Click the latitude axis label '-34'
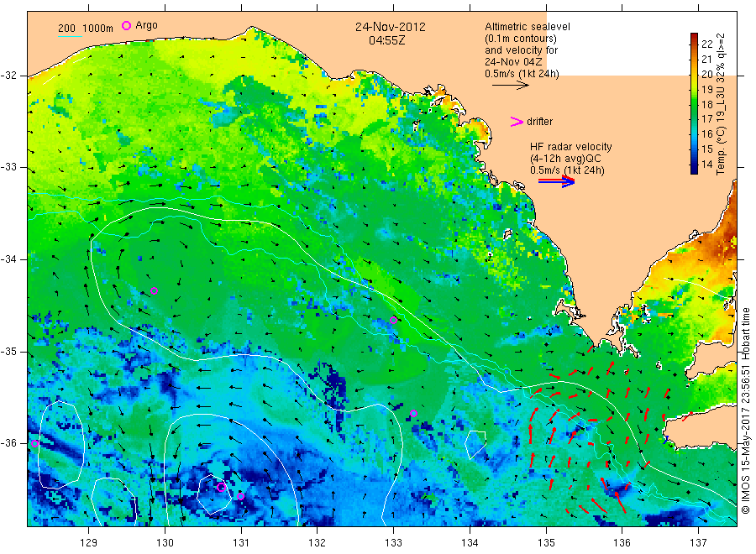Viewport: 756px width, 554px height. 9,259
